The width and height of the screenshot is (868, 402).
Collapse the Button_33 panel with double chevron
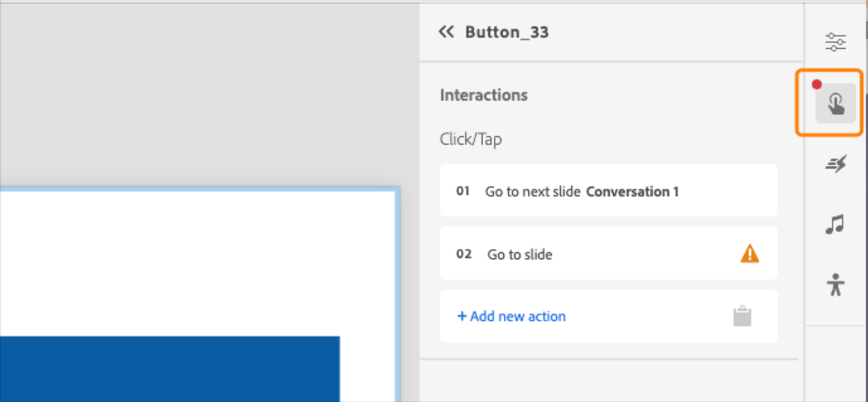(446, 32)
